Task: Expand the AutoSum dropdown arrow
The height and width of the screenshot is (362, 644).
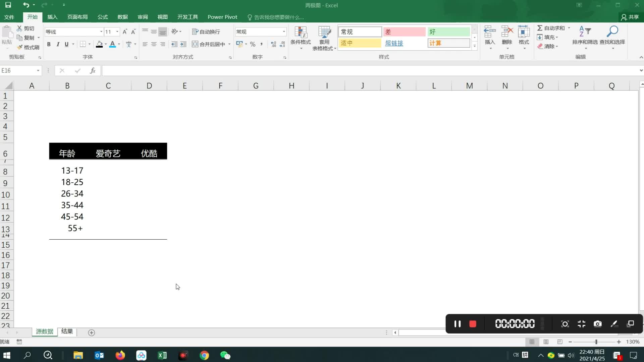Action: [569, 28]
